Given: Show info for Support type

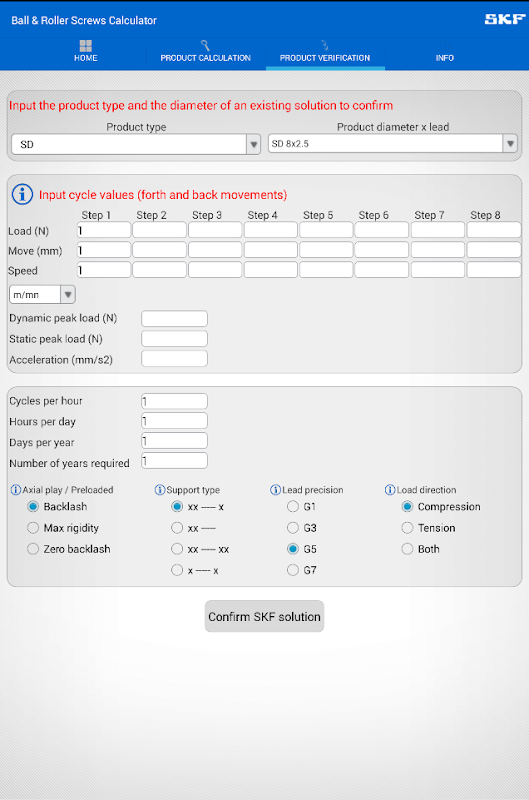Looking at the screenshot, I should 160,490.
